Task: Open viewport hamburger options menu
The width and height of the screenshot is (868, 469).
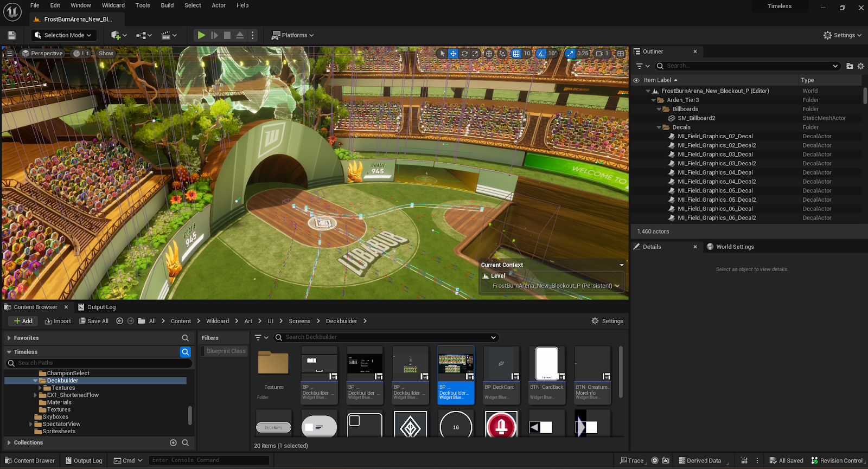Action: [x=9, y=53]
